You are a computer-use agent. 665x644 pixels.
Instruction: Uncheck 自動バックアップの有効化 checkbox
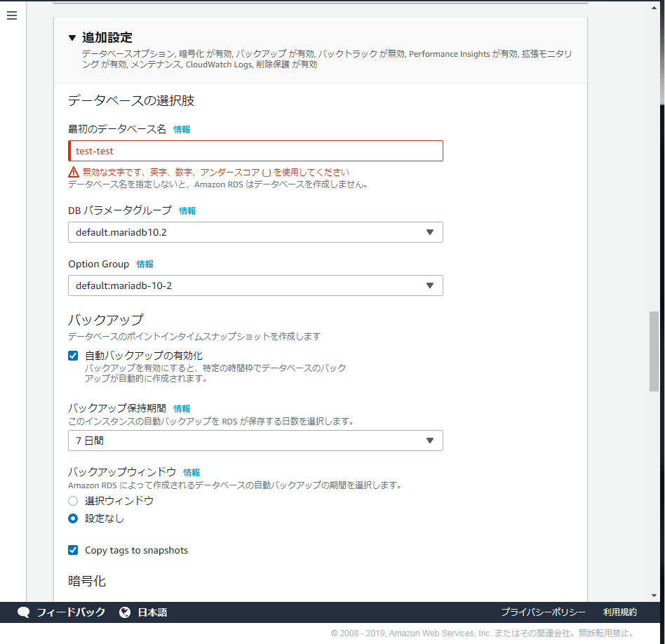click(x=73, y=356)
